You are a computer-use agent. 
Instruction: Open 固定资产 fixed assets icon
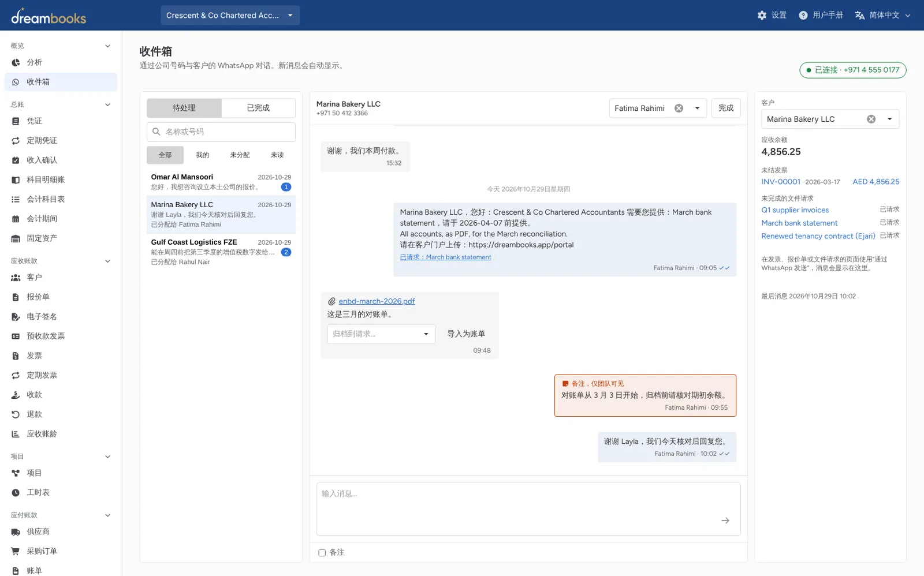coord(16,238)
